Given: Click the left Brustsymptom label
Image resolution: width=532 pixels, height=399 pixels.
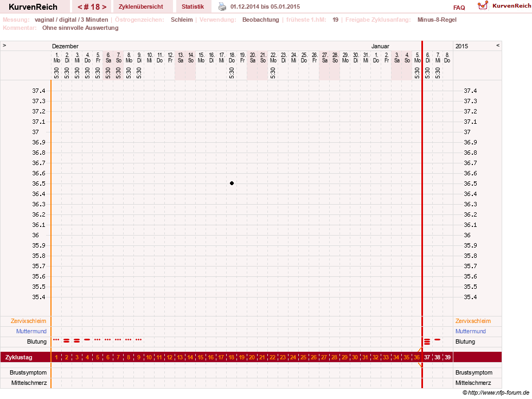Looking at the screenshot, I should pos(28,372).
